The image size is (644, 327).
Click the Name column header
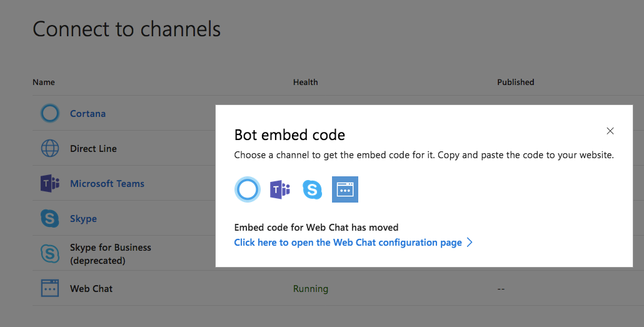pyautogui.click(x=44, y=82)
